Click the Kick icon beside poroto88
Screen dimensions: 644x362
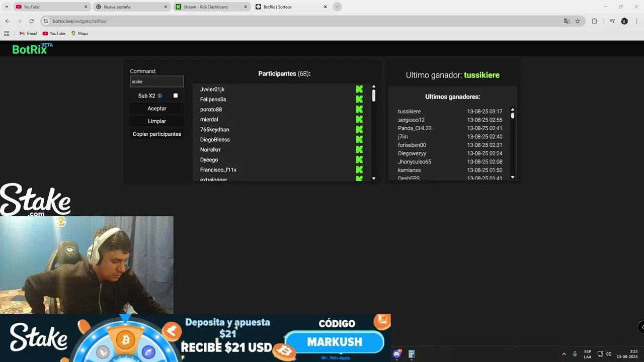(x=359, y=109)
